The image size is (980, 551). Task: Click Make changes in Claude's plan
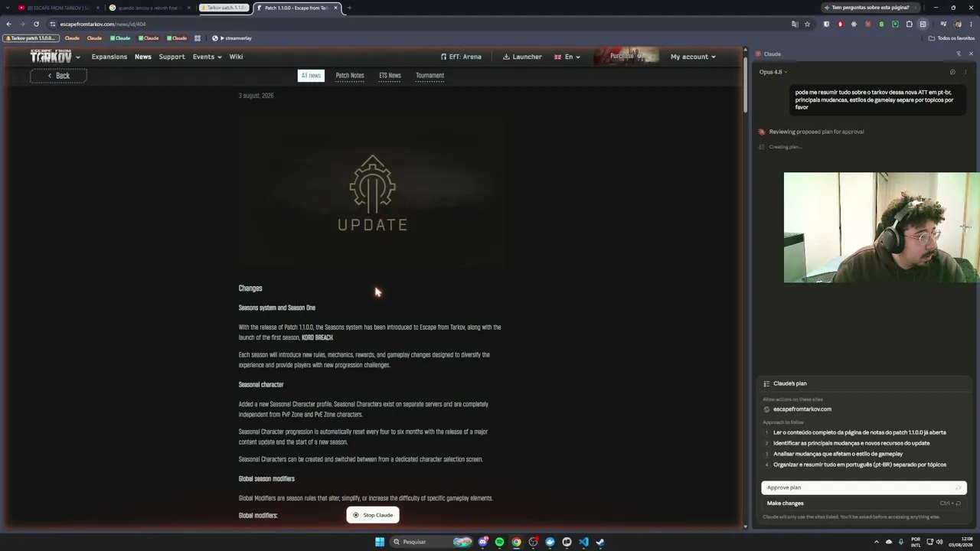coord(864,504)
